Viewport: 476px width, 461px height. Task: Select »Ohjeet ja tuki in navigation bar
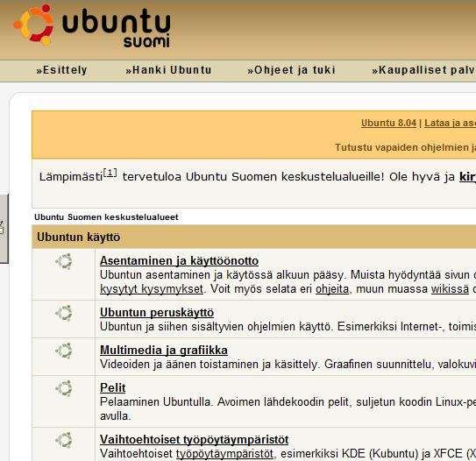tap(291, 70)
